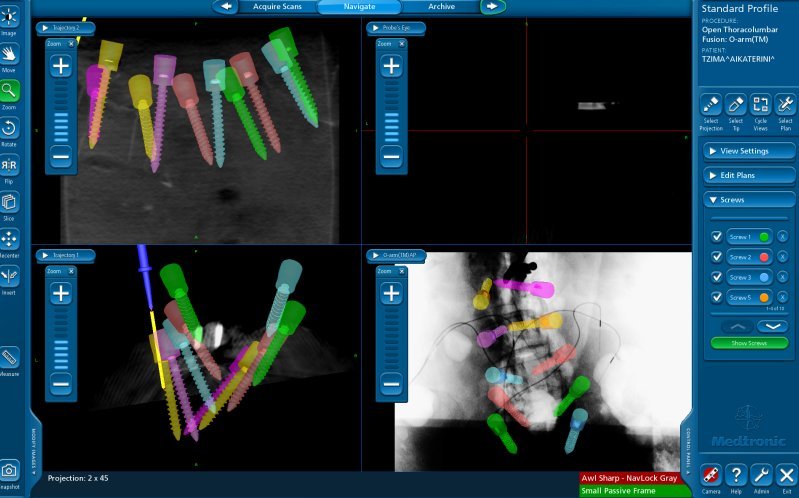Screen dimensions: 799x498
Task: Go back with top left arrow
Action: click(226, 7)
